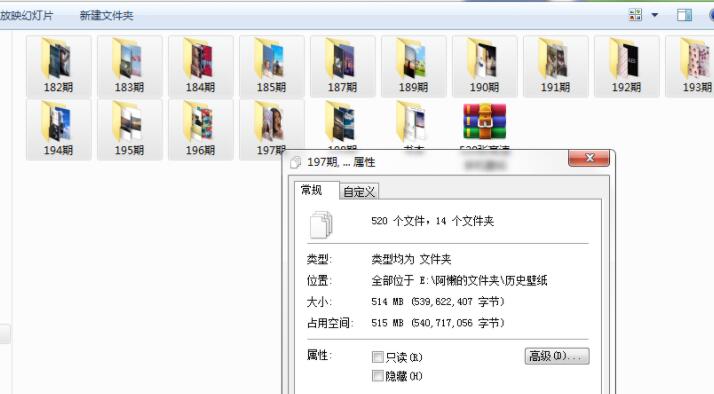Select the 196期 folder
This screenshot has height=394, width=714.
[200, 129]
